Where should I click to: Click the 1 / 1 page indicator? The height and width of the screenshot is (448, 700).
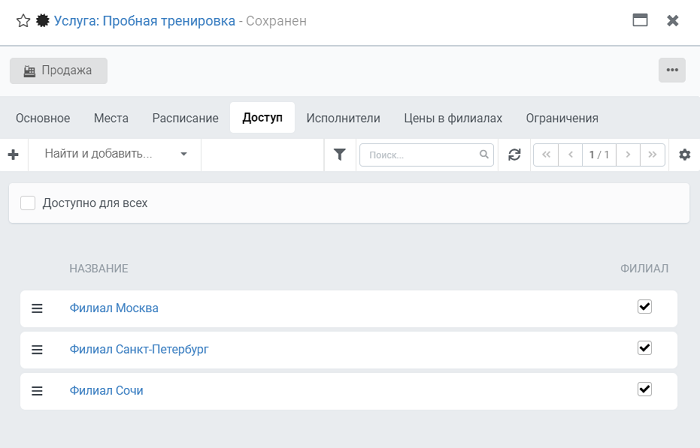pos(599,155)
